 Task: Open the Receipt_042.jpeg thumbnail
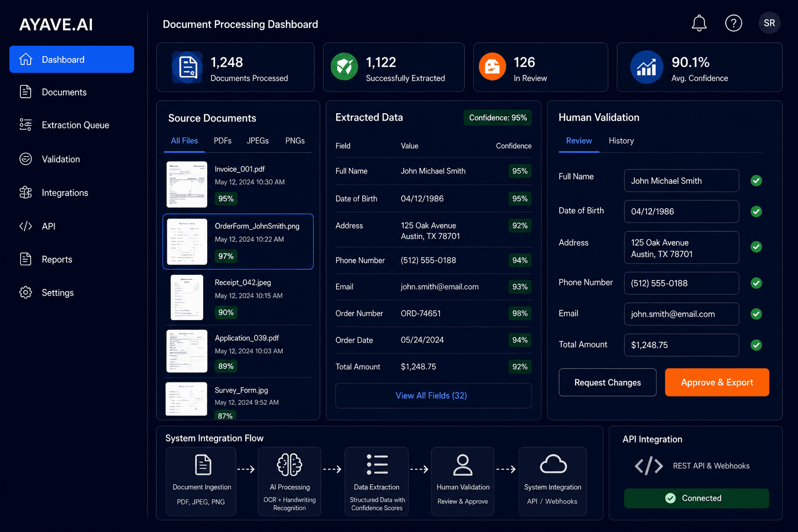(187, 297)
